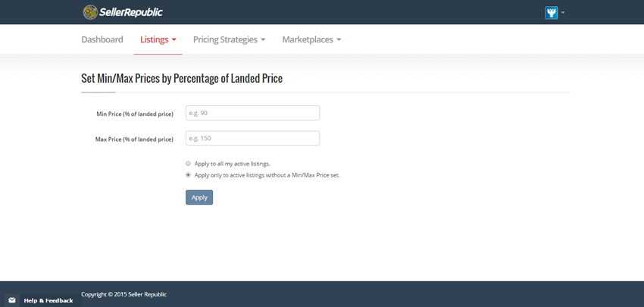Click the envelope icon in Help & Feedback
The image size is (644, 307).
[12, 300]
